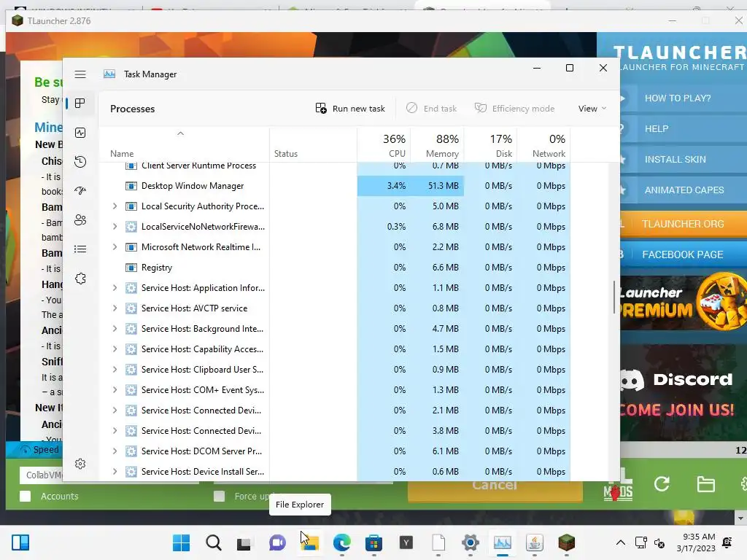Sort by Disk column header

pyautogui.click(x=491, y=145)
